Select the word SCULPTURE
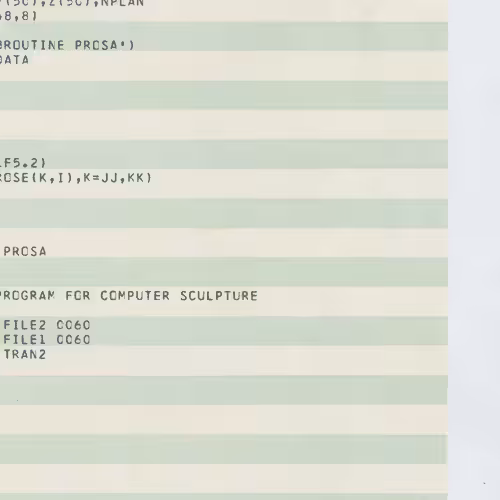The height and width of the screenshot is (500, 500). coord(219,296)
